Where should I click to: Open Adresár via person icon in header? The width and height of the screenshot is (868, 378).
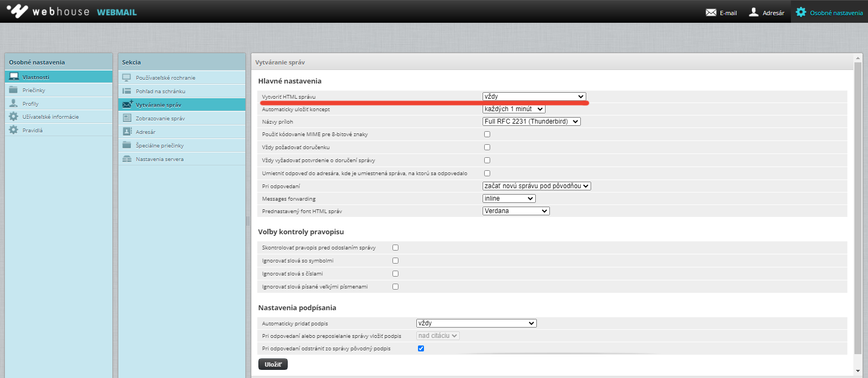[x=753, y=12]
